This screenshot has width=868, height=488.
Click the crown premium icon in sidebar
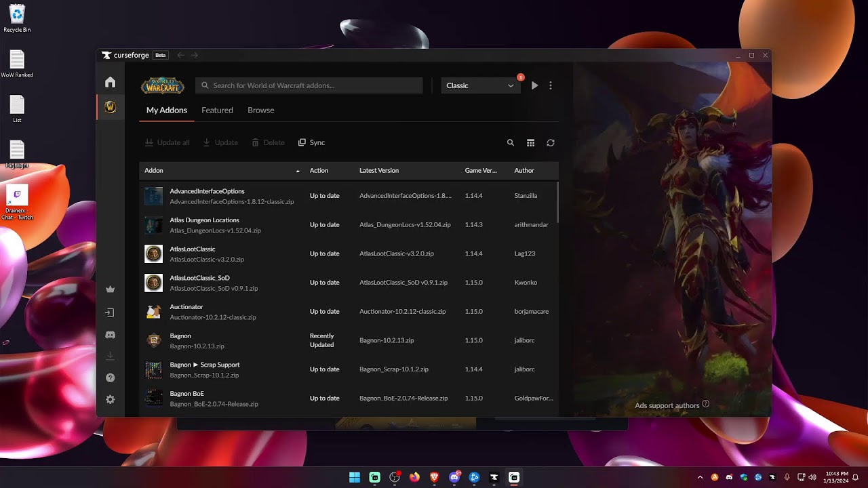point(110,289)
